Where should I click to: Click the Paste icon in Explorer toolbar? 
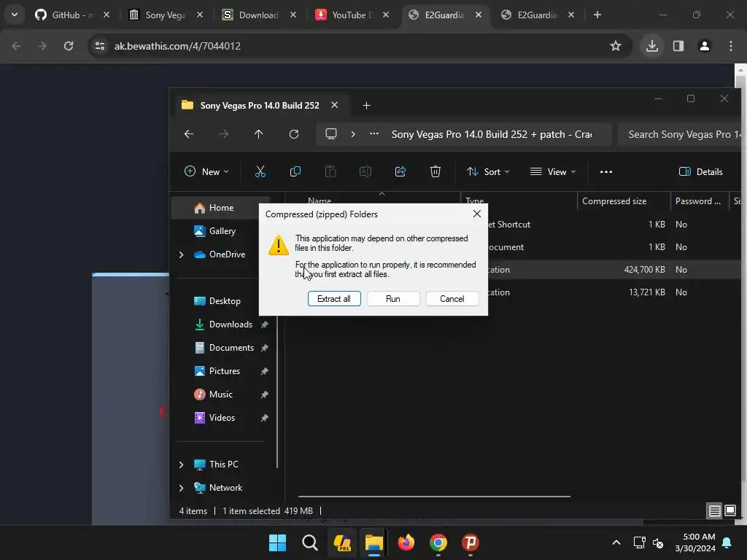pyautogui.click(x=330, y=171)
